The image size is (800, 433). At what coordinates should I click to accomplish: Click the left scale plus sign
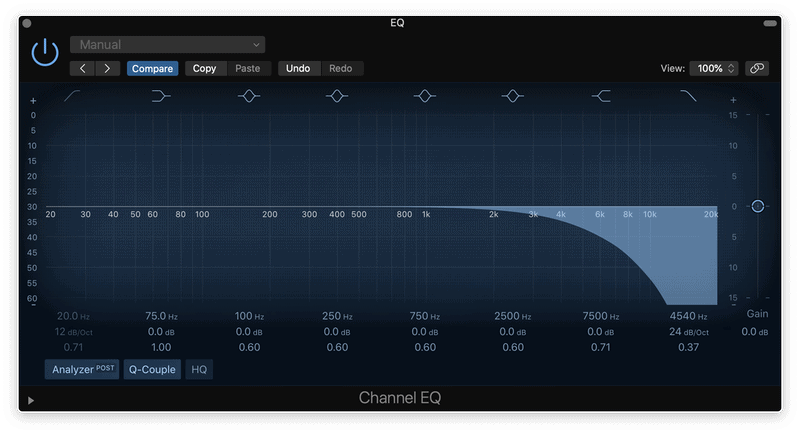pyautogui.click(x=33, y=100)
